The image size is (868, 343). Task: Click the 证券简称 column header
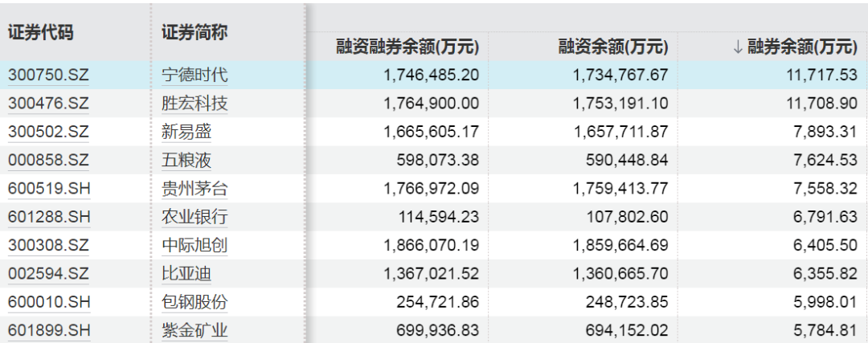(x=194, y=33)
